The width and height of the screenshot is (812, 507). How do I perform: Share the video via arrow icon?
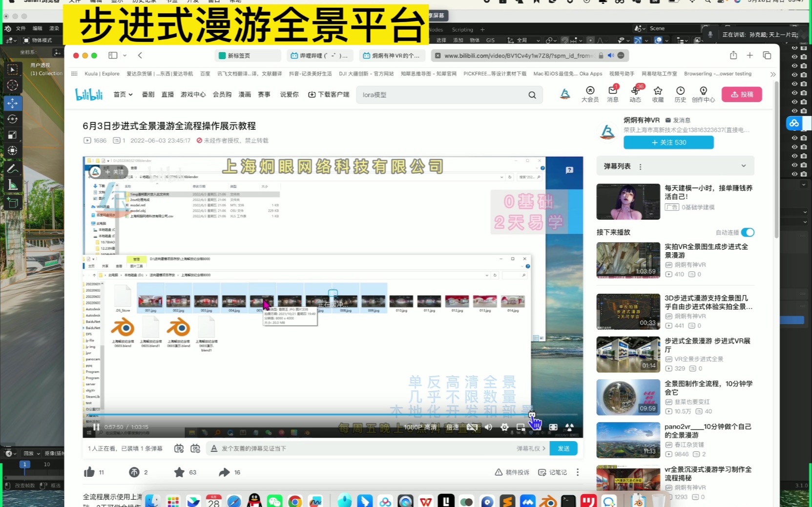pyautogui.click(x=224, y=472)
